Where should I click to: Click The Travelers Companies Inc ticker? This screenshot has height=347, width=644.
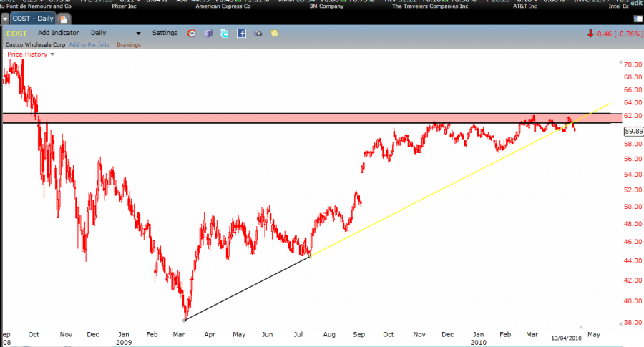(430, 6)
